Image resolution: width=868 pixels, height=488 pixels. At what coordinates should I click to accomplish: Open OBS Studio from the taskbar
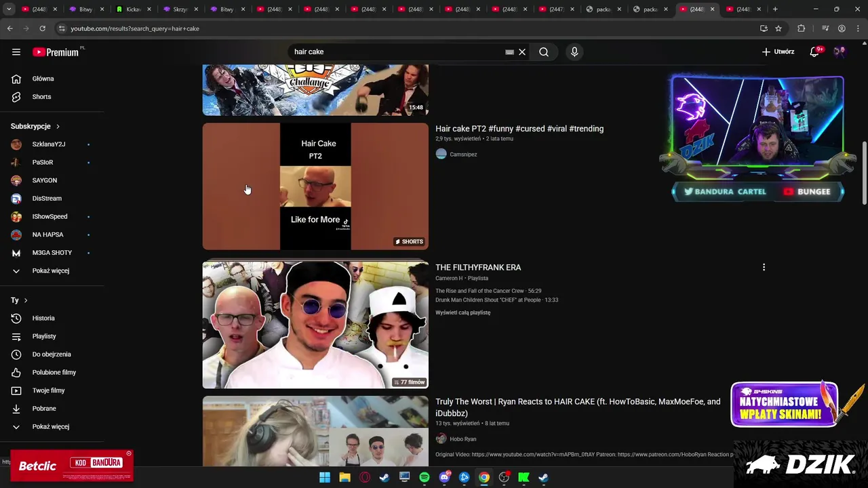pos(504,477)
